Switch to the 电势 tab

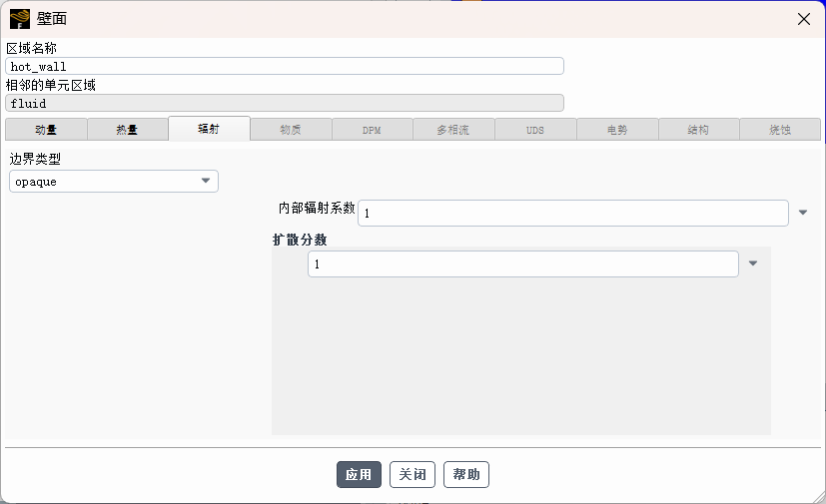coord(617,130)
